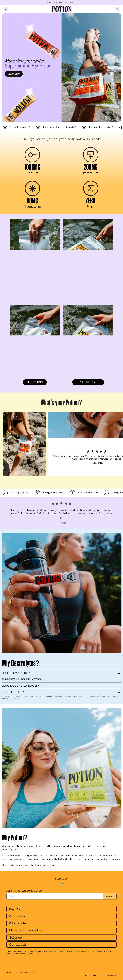Click the Email input field
The width and height of the screenshot is (123, 980).
[x=55, y=896]
